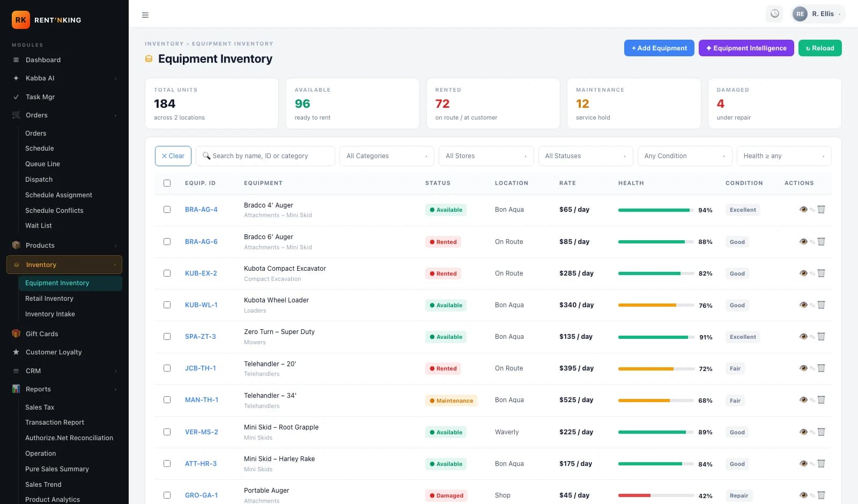Edit Kubota Compact Excavator with pencil icon

(812, 274)
